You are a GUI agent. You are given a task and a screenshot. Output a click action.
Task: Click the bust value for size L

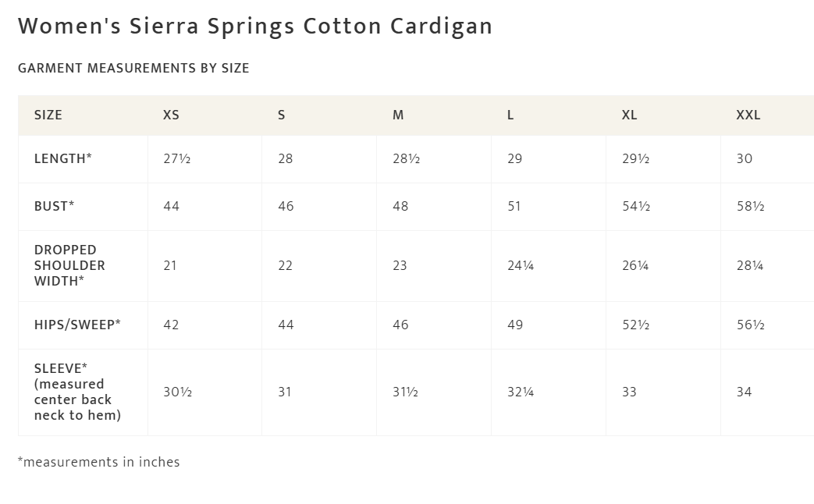coord(514,206)
